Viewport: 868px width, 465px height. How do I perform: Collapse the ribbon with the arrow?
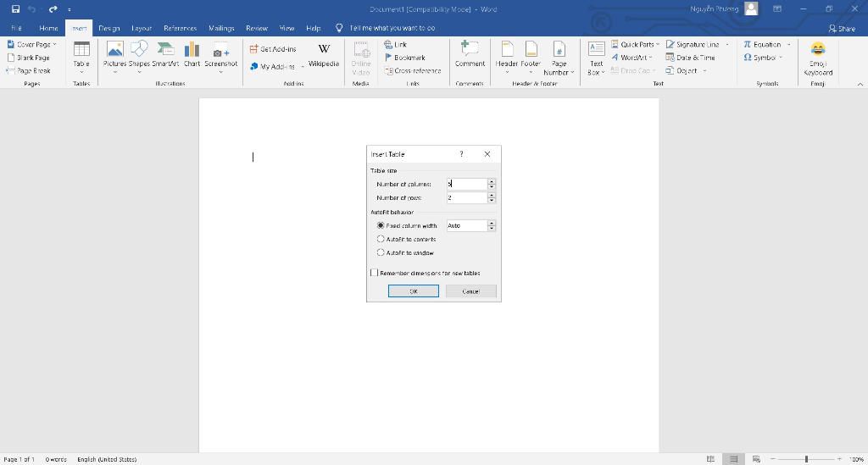pos(860,84)
